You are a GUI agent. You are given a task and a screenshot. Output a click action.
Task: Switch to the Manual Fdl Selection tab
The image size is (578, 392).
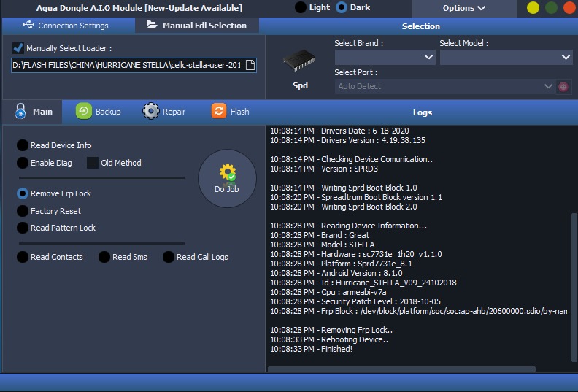[197, 26]
